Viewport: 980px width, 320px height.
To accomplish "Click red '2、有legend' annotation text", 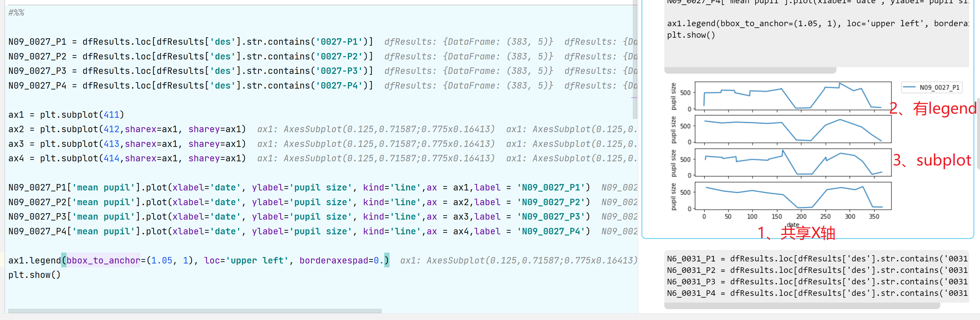I will [932, 109].
